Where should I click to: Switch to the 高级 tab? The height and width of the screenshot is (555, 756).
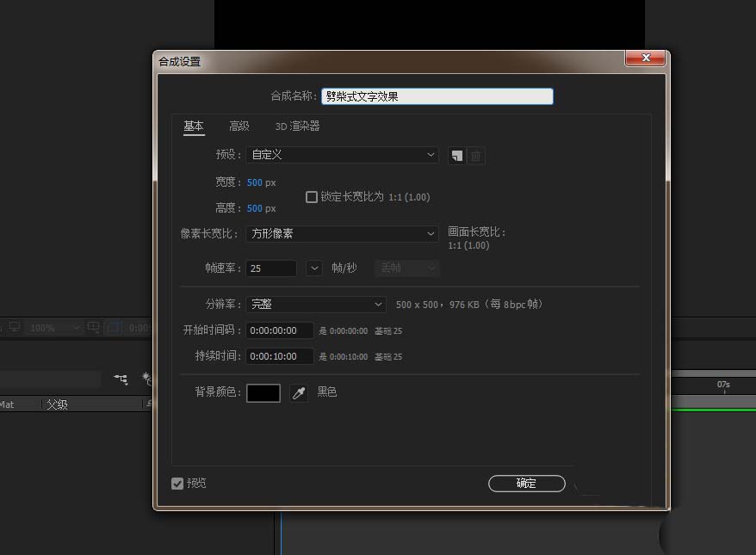[239, 126]
